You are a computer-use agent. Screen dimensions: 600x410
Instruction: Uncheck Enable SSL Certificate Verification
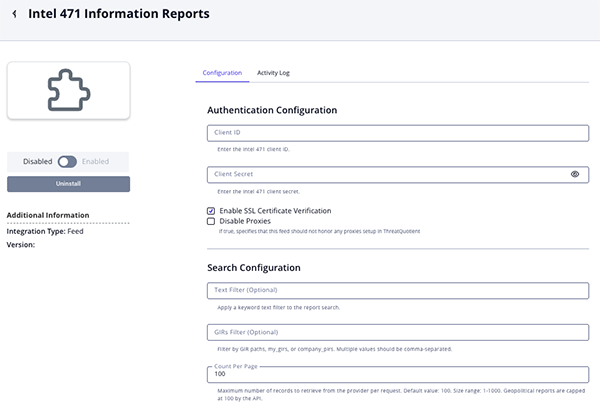(211, 211)
